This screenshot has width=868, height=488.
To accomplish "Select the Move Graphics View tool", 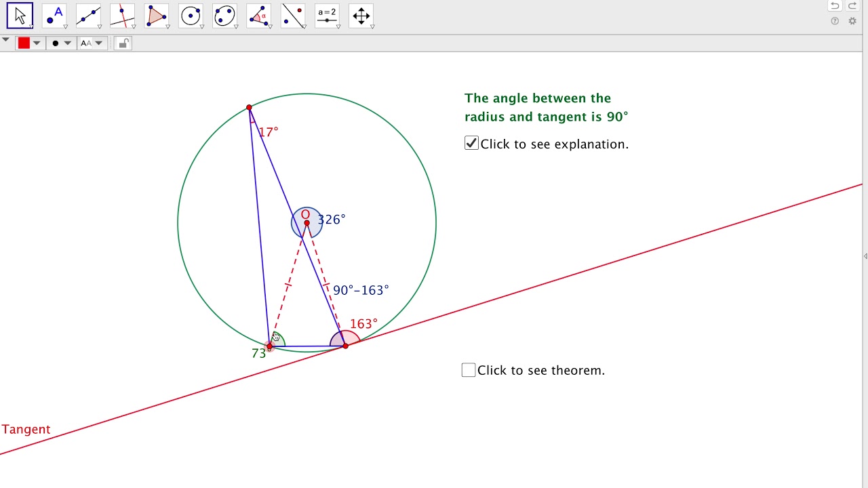I will pyautogui.click(x=361, y=16).
